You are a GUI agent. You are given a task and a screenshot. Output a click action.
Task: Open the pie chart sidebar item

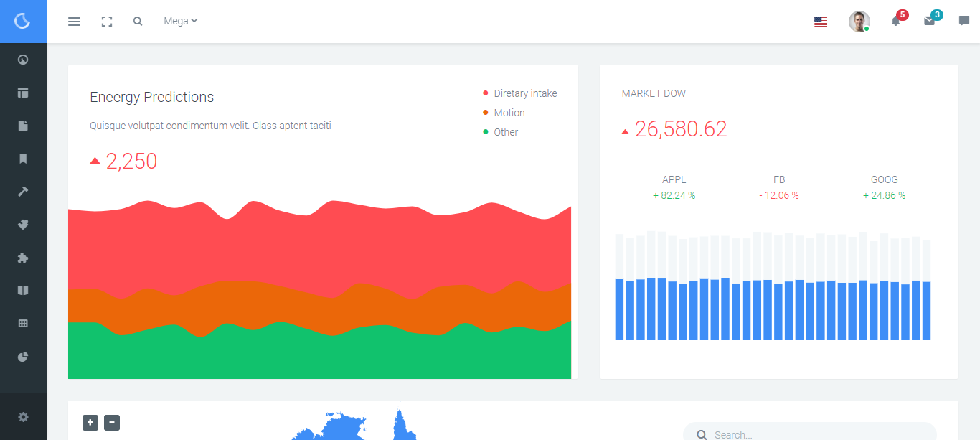click(x=23, y=357)
